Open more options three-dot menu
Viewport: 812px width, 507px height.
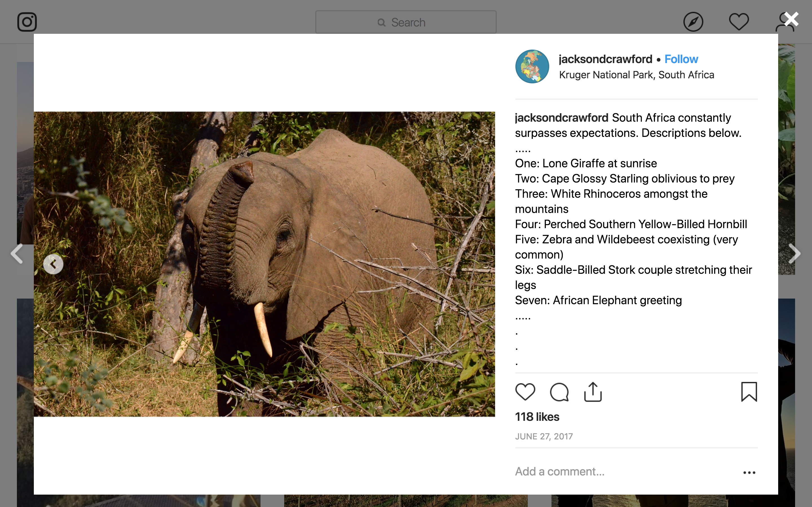[x=749, y=472]
